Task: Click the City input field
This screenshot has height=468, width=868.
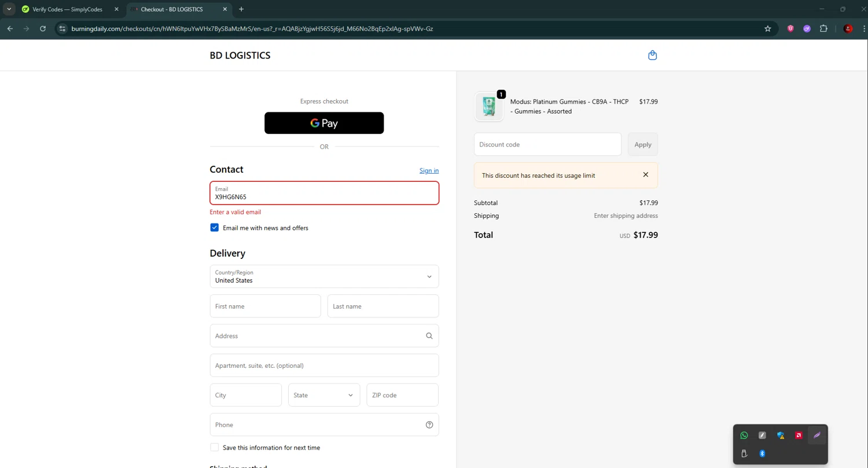Action: (245, 395)
